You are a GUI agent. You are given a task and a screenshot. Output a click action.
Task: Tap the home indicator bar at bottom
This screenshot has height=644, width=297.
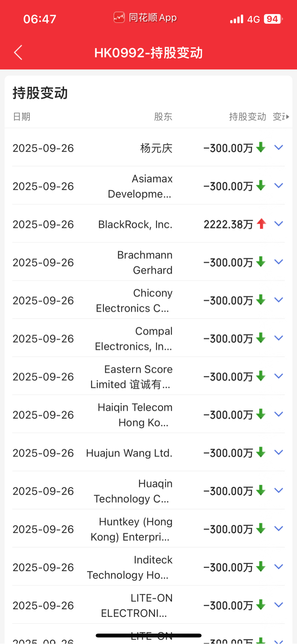coord(148,635)
